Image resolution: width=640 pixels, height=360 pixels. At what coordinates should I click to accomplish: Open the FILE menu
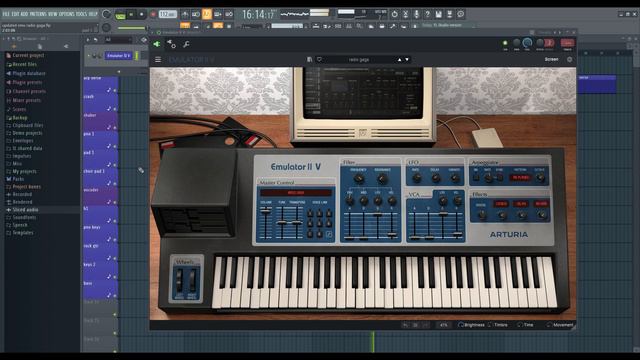[x=6, y=14]
